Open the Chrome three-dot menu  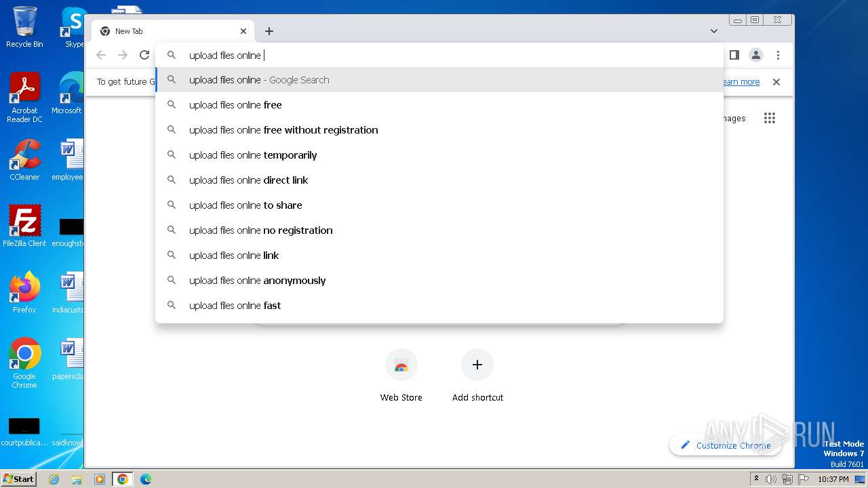pyautogui.click(x=778, y=55)
